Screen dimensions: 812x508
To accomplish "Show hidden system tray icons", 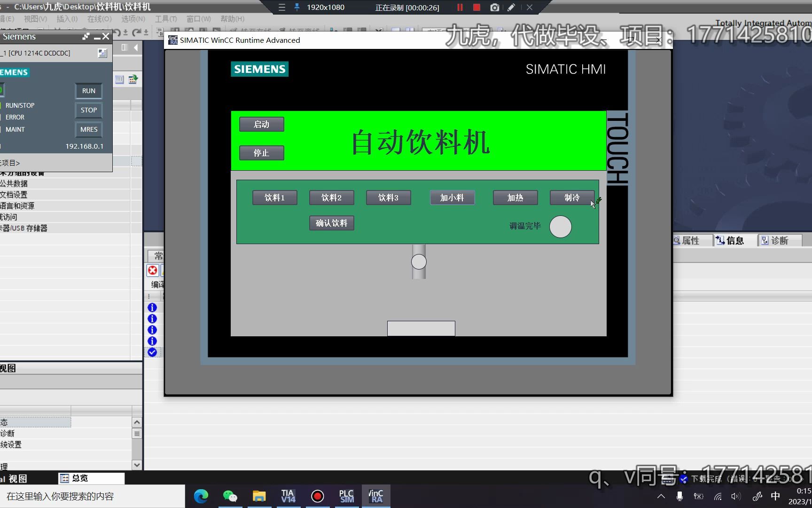I will click(661, 496).
